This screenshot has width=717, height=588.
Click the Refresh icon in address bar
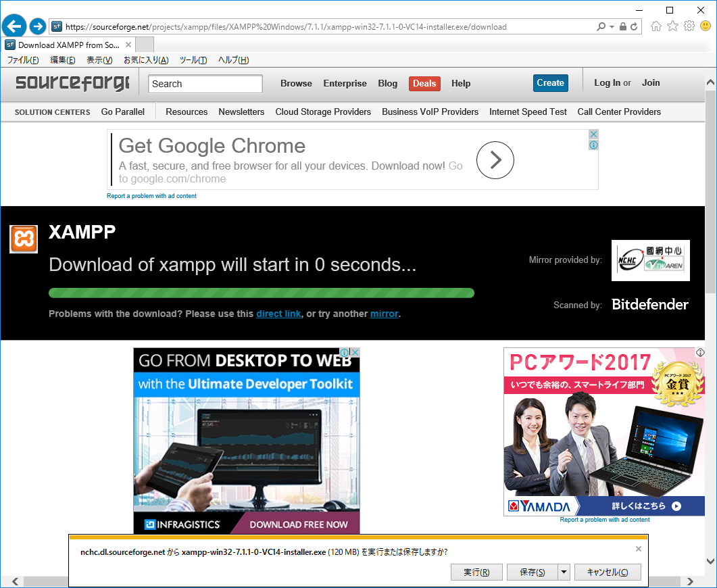click(633, 27)
